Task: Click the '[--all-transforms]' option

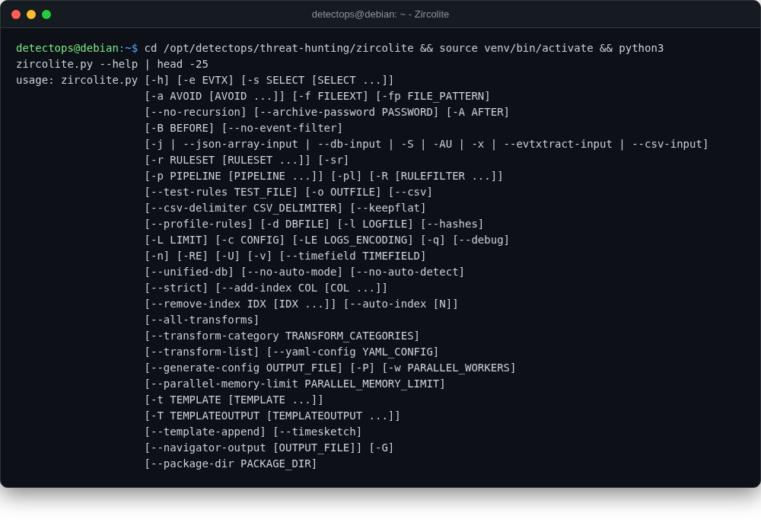Action: (x=202, y=320)
